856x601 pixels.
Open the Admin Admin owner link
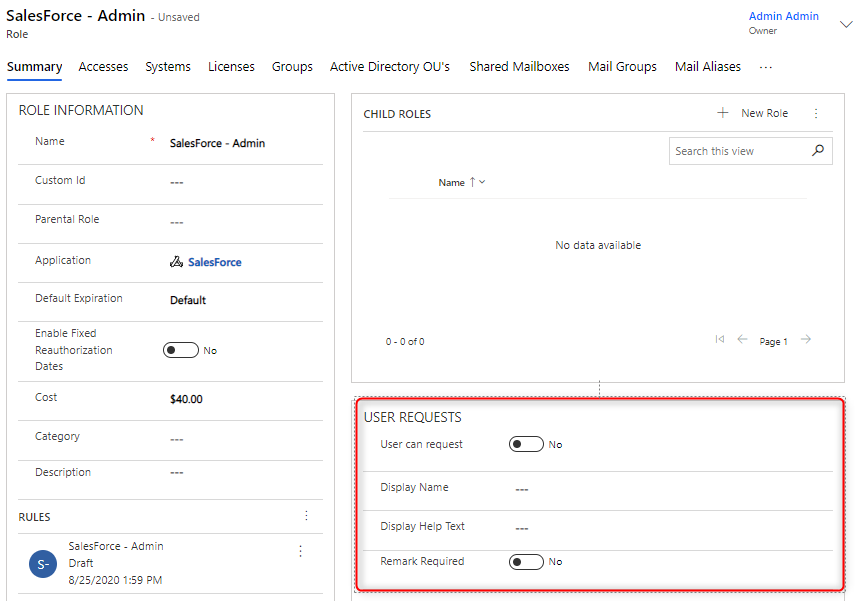pos(783,16)
